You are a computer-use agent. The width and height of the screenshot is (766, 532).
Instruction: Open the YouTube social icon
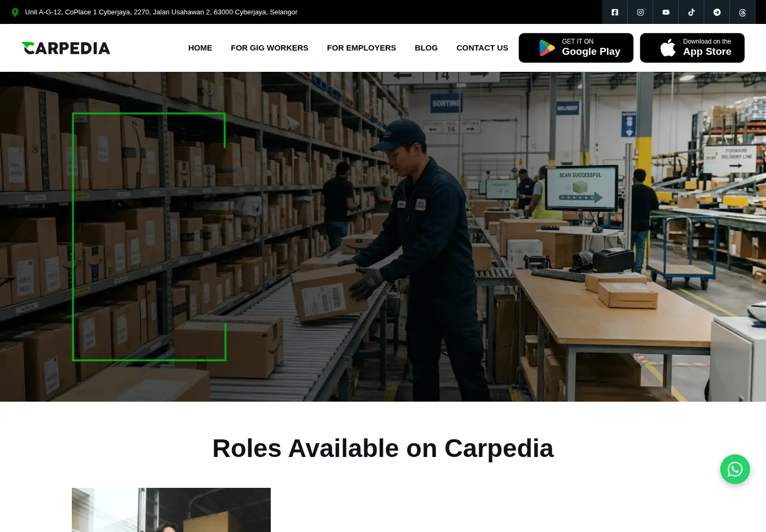666,12
